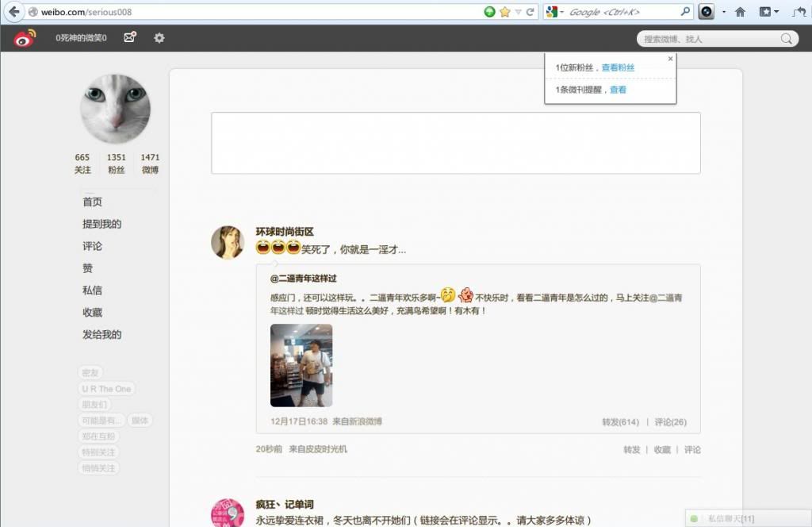Open the settings gear icon
The height and width of the screenshot is (527, 812).
(159, 37)
